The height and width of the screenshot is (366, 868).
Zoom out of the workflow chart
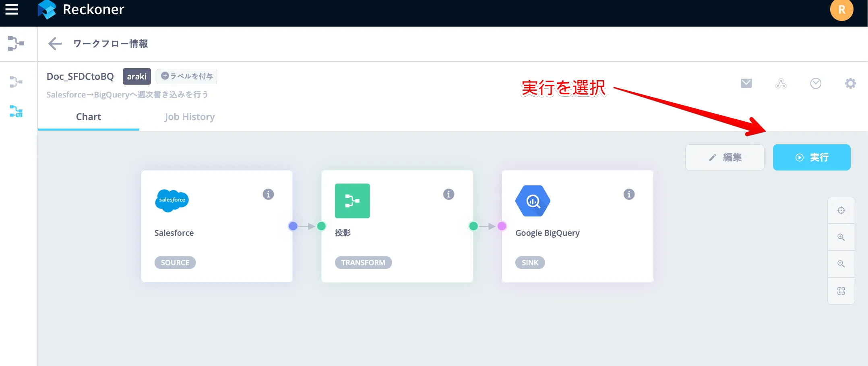pyautogui.click(x=841, y=264)
